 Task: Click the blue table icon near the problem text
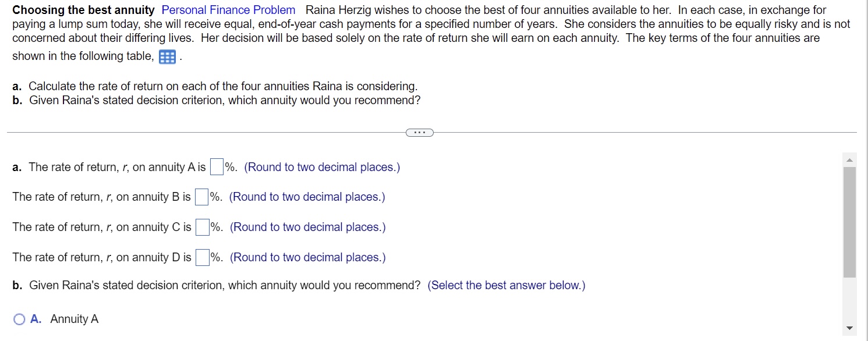coord(166,56)
